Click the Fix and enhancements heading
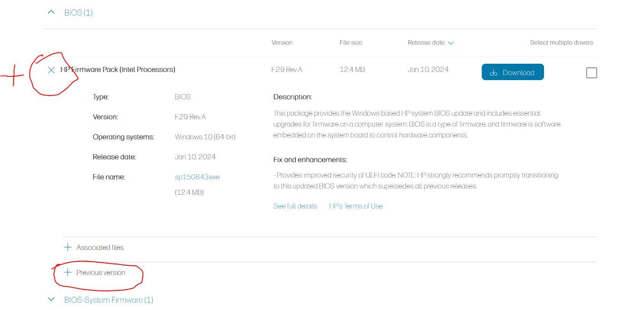 point(310,160)
